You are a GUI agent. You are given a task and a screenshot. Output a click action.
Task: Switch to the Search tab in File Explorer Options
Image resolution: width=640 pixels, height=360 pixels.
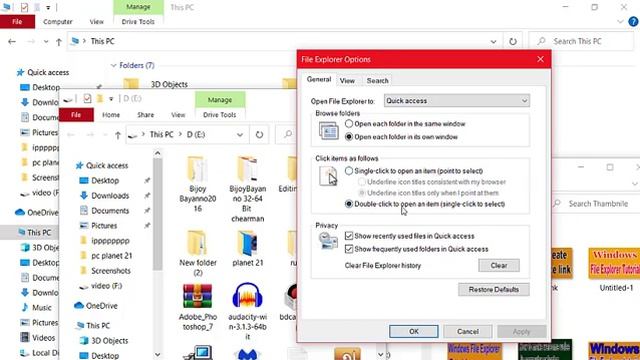tap(377, 81)
